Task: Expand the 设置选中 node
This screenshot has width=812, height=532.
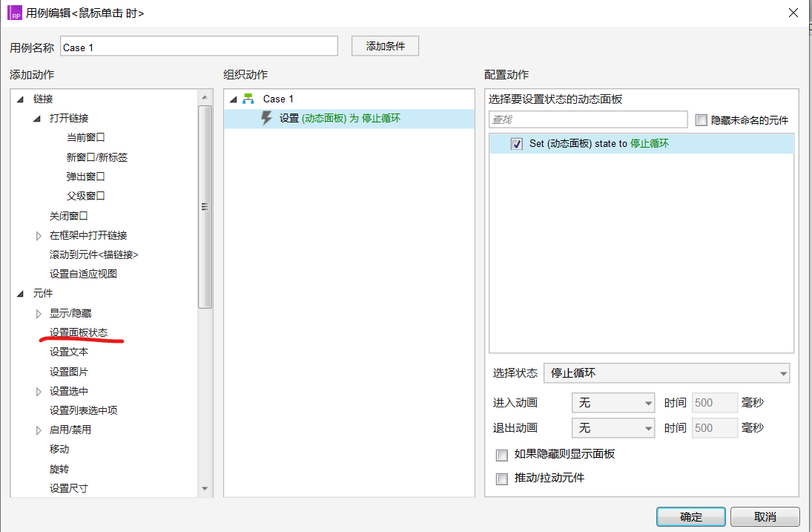Action: click(x=39, y=392)
